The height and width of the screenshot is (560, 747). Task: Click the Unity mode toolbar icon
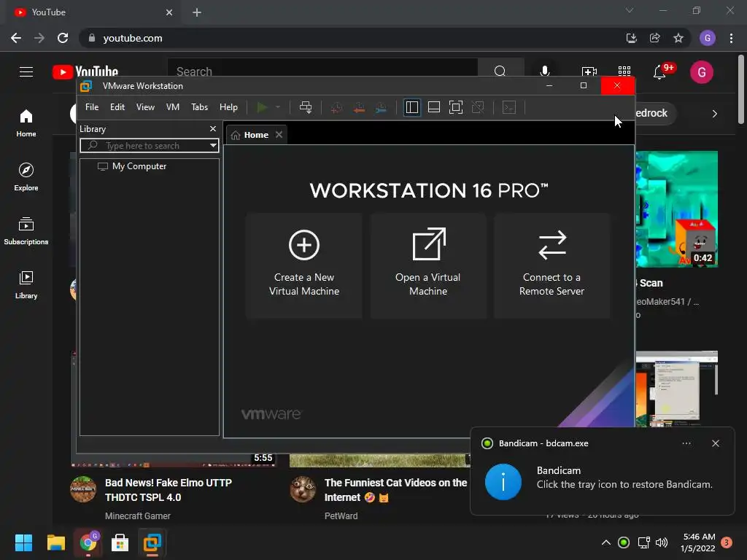478,107
